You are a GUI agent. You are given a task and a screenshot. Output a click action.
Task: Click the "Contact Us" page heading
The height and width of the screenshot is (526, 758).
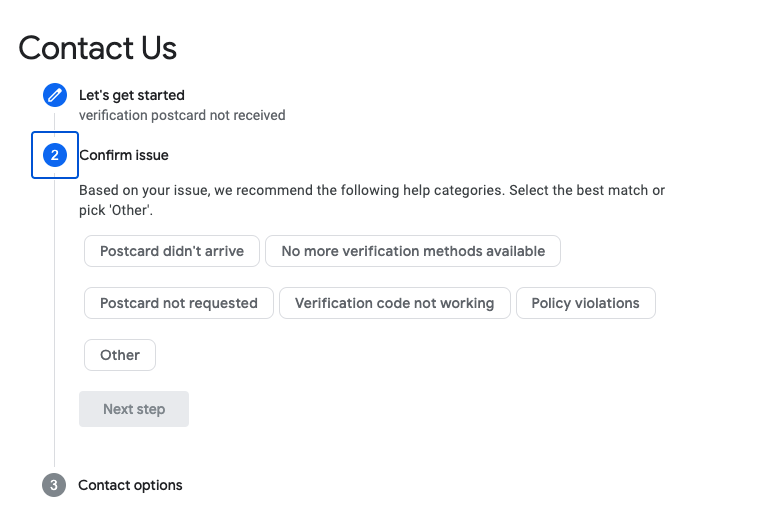click(x=98, y=47)
